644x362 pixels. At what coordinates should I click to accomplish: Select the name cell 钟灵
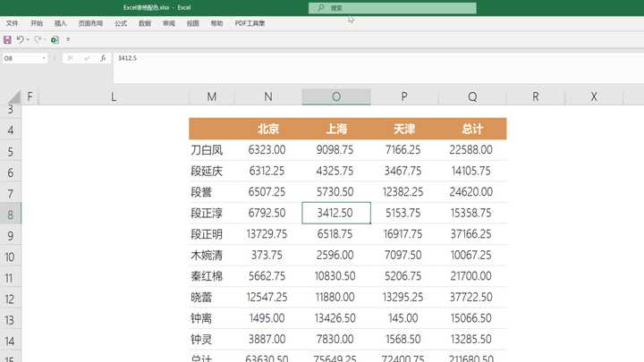click(x=211, y=339)
